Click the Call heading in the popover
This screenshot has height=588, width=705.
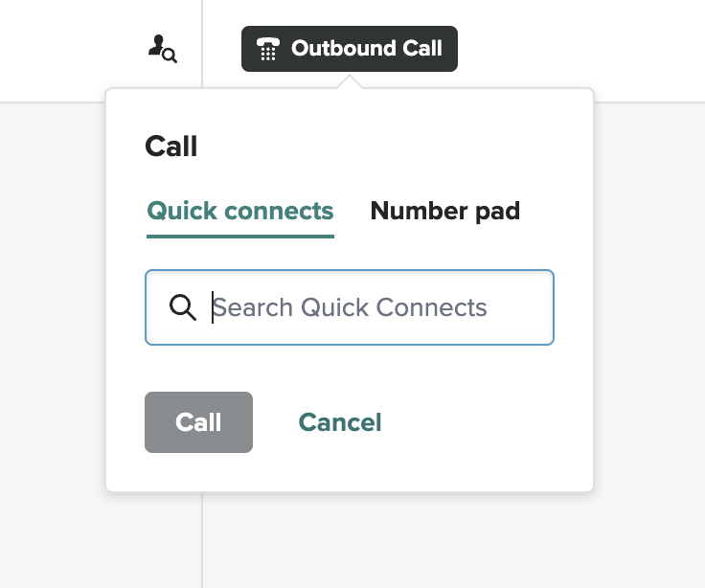[x=171, y=147]
